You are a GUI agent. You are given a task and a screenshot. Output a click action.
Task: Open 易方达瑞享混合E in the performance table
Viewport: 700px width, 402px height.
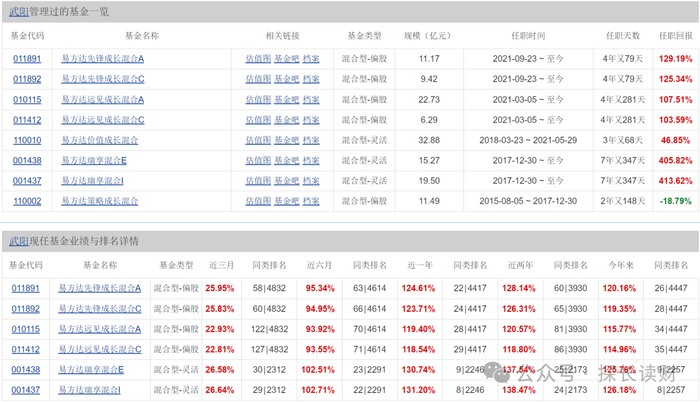coord(91,370)
